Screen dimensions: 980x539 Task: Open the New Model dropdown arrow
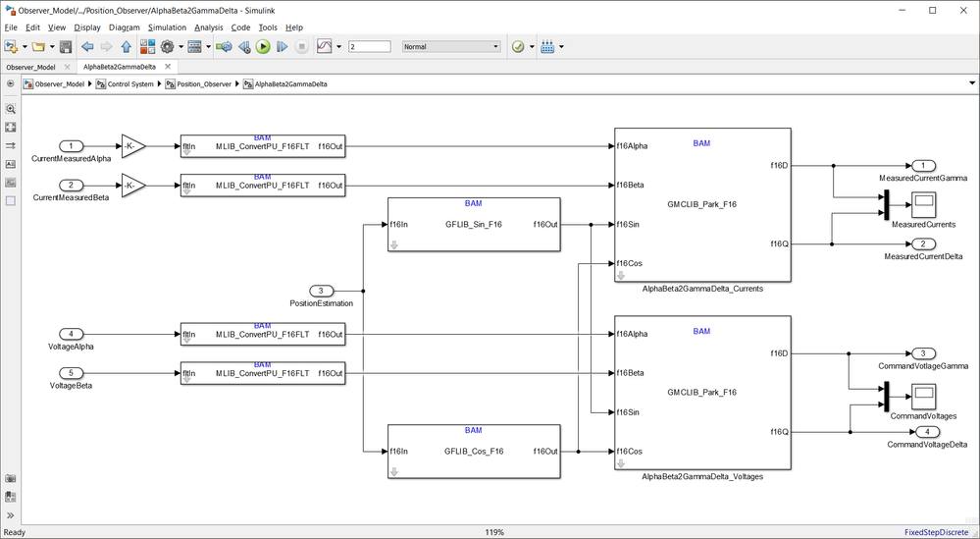[x=25, y=46]
